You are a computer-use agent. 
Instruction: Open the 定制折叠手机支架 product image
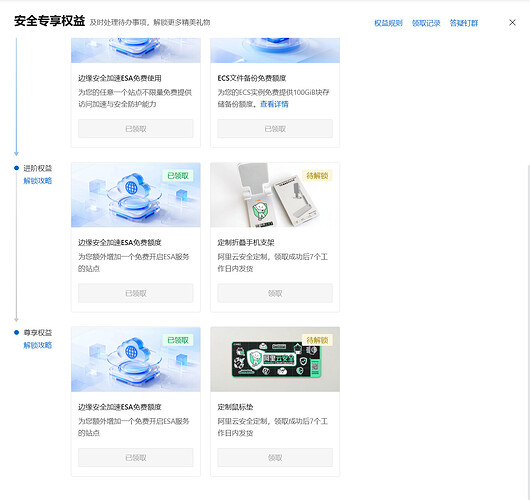pos(275,195)
